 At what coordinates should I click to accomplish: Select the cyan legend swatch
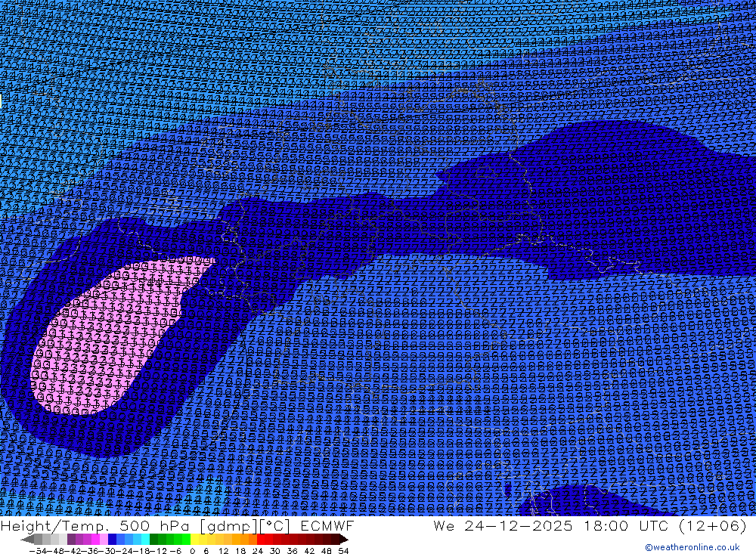point(145,540)
